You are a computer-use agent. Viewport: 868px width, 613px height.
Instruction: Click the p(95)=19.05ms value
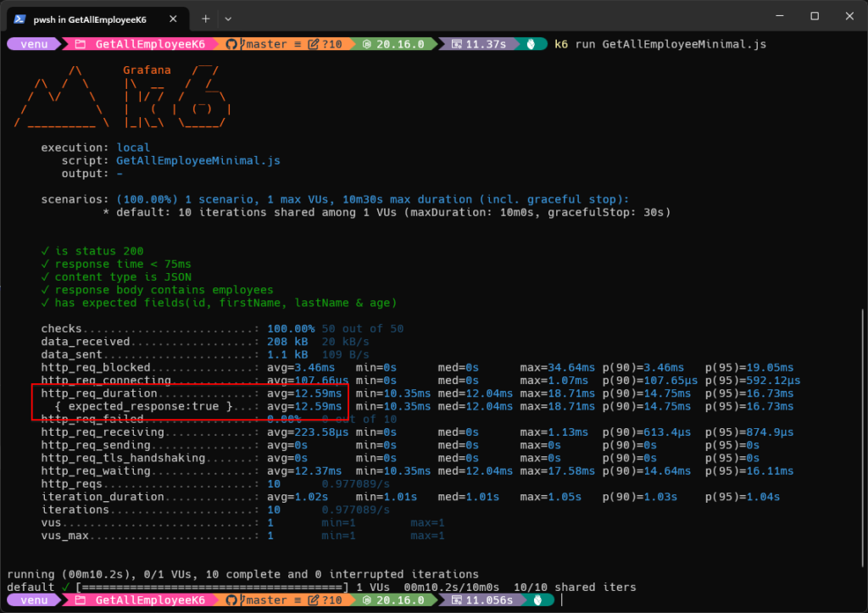click(749, 368)
